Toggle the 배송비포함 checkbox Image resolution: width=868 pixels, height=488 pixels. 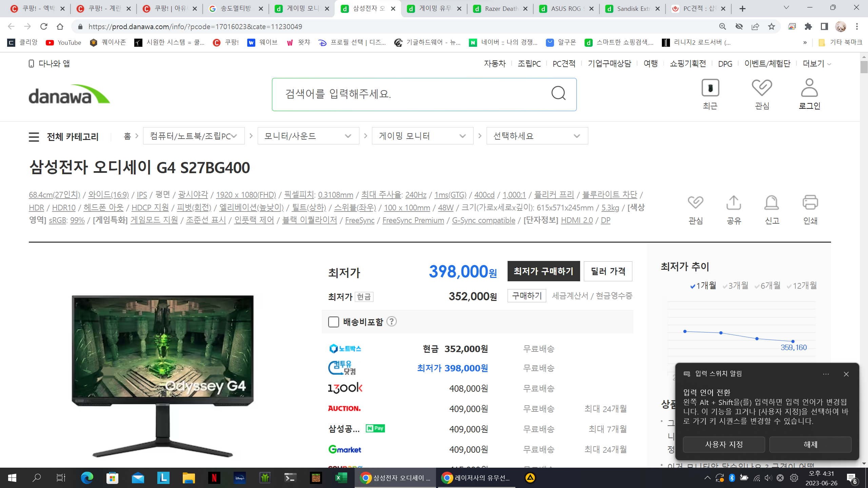[x=334, y=322]
